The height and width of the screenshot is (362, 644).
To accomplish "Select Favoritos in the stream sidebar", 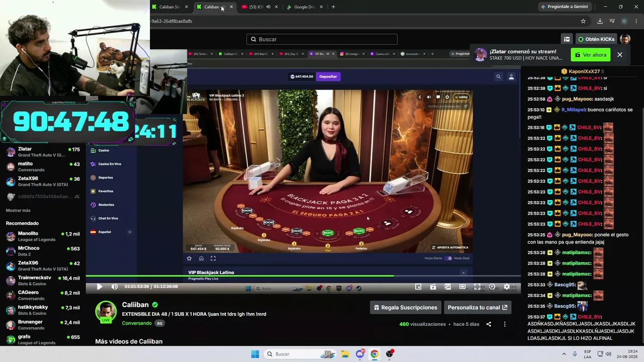I will pos(106,191).
